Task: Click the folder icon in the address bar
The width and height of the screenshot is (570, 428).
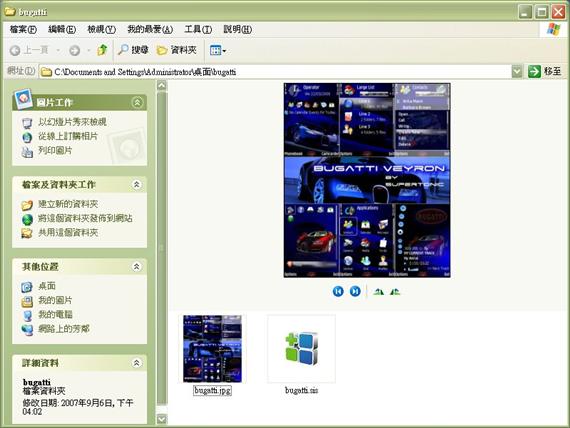Action: (46, 72)
